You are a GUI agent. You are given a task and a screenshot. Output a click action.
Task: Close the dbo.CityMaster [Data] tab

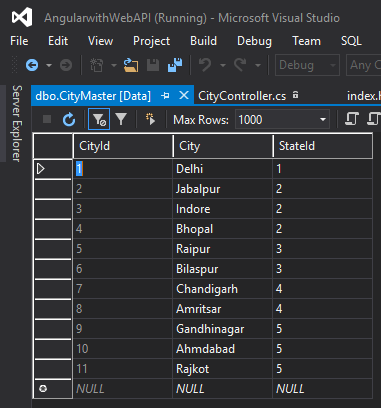(184, 96)
